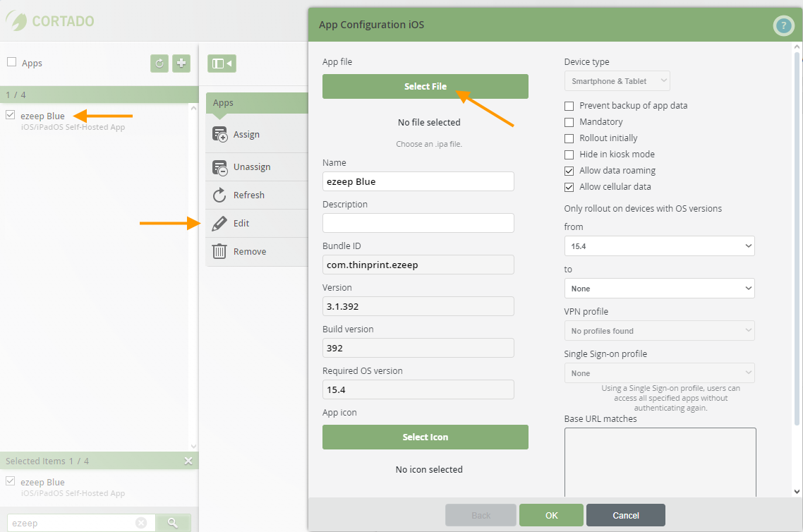Click the Back button
The height and width of the screenshot is (532, 803).
tap(481, 515)
